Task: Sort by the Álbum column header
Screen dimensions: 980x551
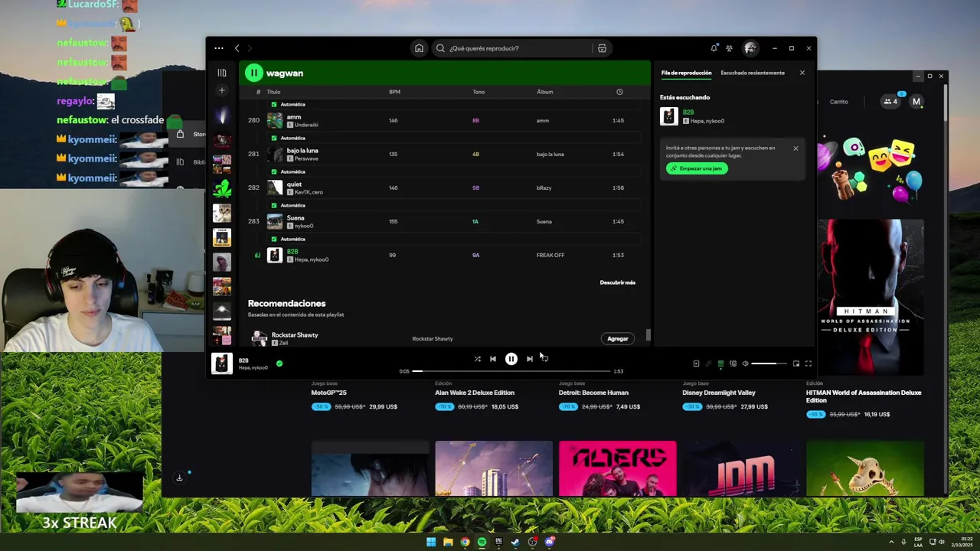Action: click(544, 92)
